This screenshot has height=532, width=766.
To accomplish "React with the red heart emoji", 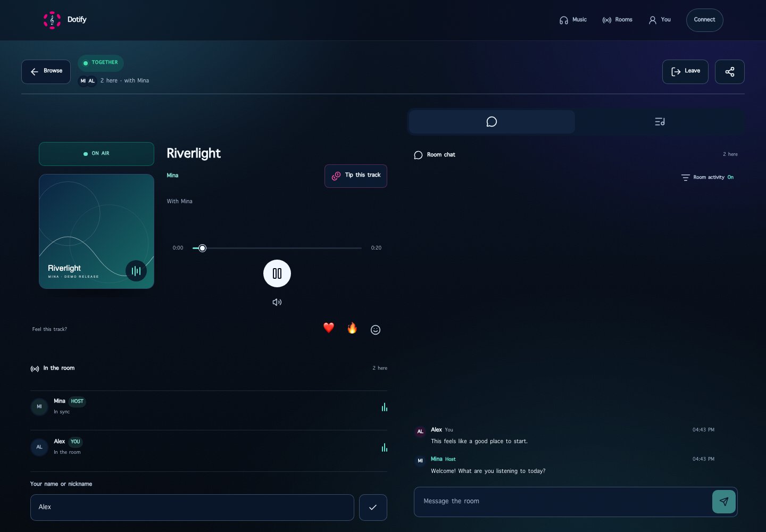I will point(329,328).
